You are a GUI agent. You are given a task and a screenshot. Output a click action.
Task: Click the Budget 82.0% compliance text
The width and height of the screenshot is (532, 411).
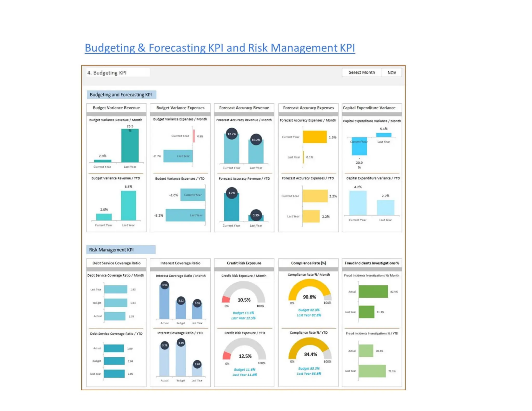pyautogui.click(x=309, y=310)
